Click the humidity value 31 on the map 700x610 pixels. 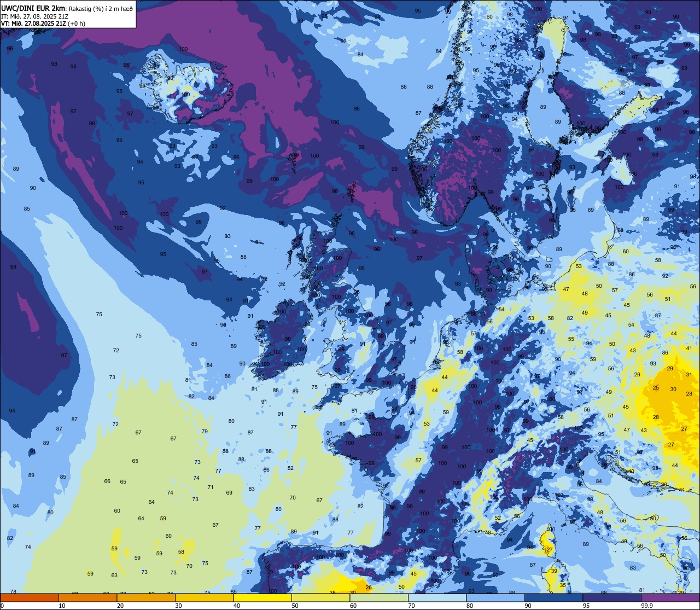689,375
